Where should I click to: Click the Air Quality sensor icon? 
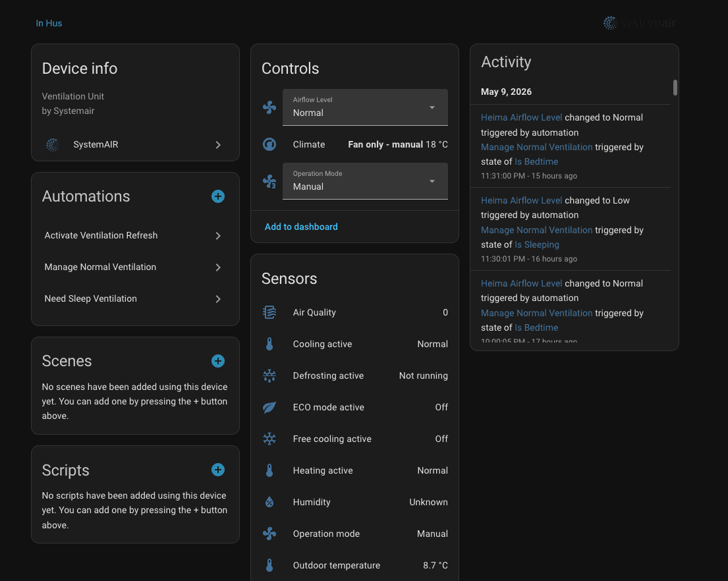pos(269,312)
